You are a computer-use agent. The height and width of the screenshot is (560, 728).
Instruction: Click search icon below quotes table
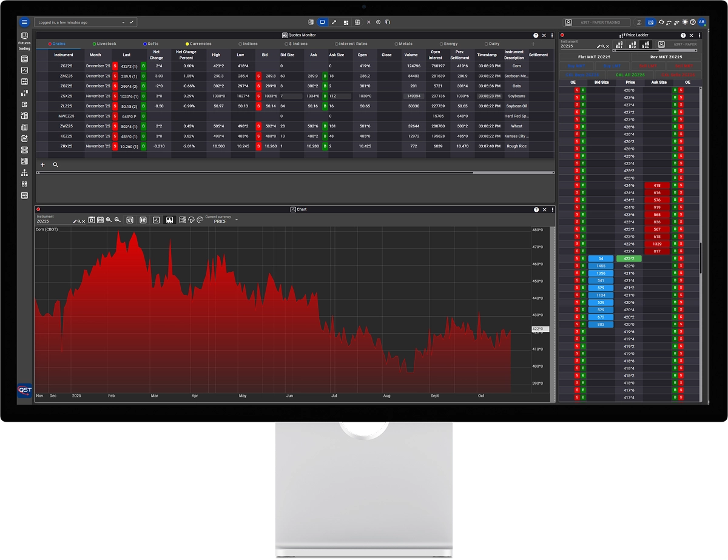point(56,164)
